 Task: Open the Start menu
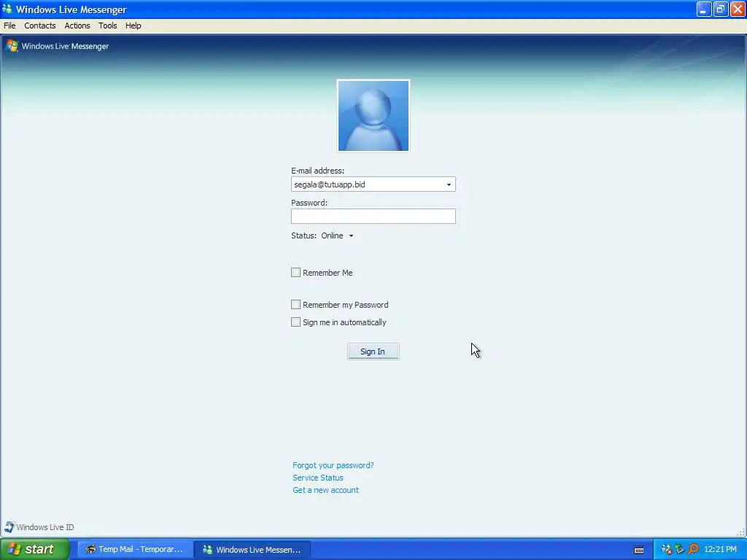coord(35,549)
